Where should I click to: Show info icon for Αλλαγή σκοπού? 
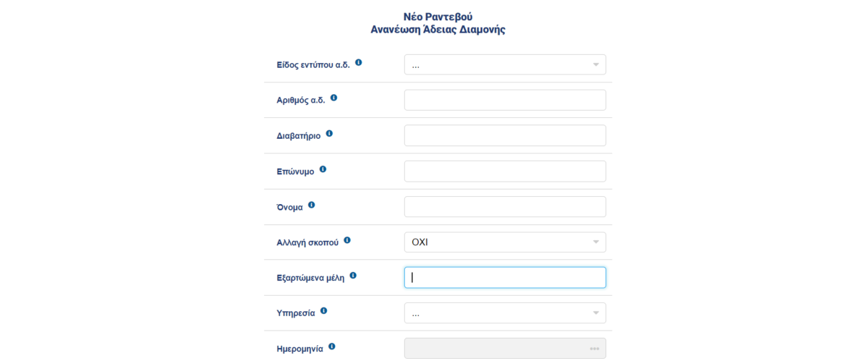click(x=347, y=240)
